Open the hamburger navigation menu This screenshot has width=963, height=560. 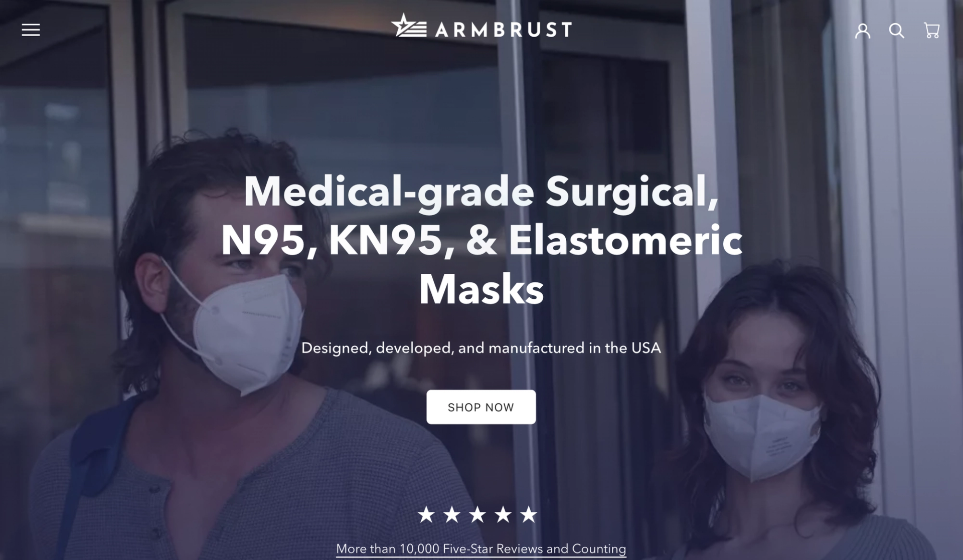coord(31,30)
